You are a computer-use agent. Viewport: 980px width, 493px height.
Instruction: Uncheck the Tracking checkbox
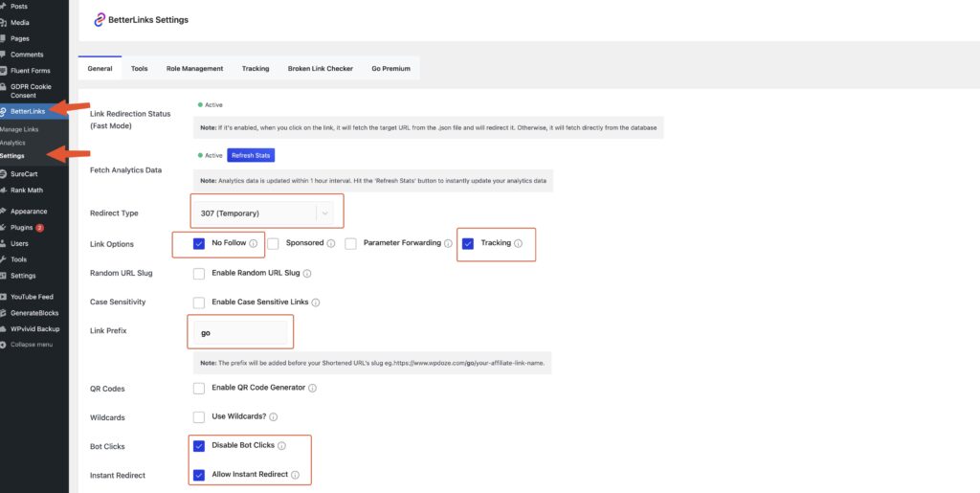pyautogui.click(x=467, y=244)
